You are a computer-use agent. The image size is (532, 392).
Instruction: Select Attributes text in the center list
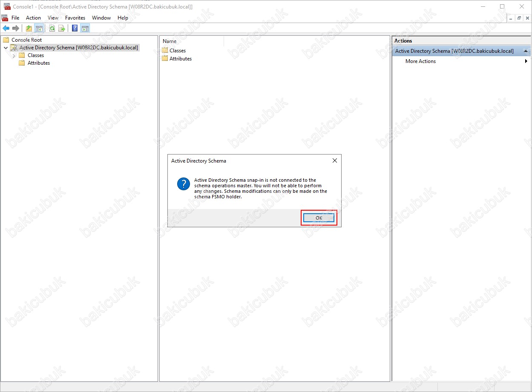coord(181,59)
